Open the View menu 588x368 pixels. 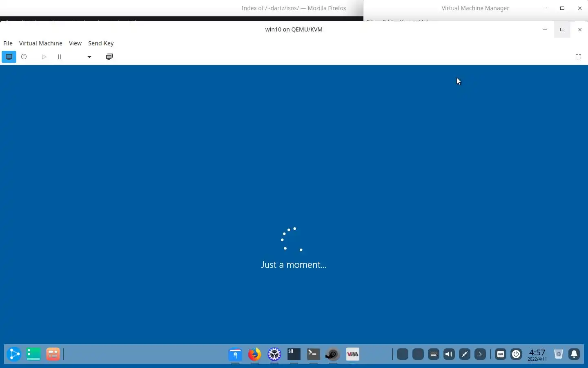(x=75, y=43)
